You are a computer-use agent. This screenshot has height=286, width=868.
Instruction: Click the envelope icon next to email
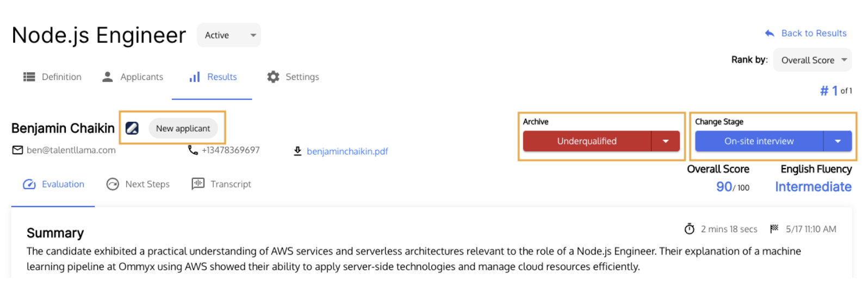18,150
